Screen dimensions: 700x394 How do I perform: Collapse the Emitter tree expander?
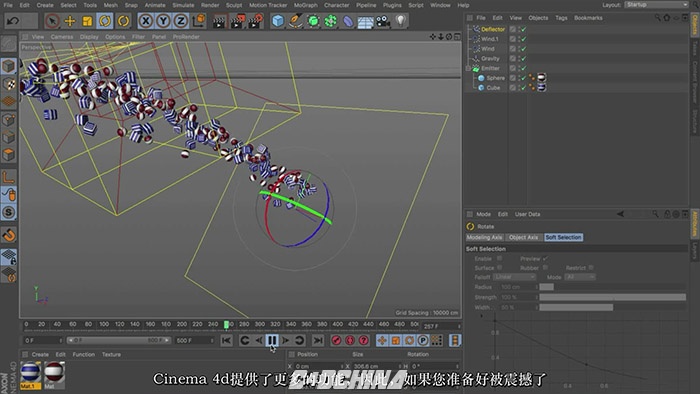click(468, 68)
